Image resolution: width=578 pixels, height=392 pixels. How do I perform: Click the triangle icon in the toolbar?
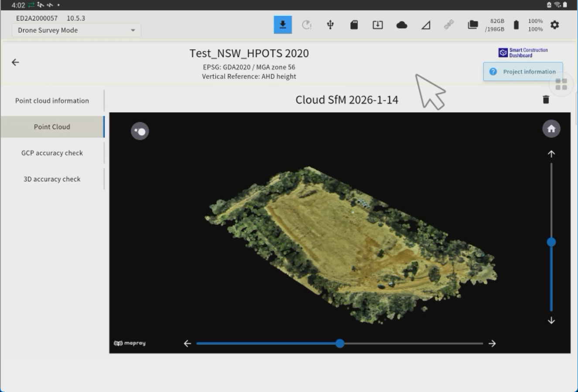click(x=426, y=25)
